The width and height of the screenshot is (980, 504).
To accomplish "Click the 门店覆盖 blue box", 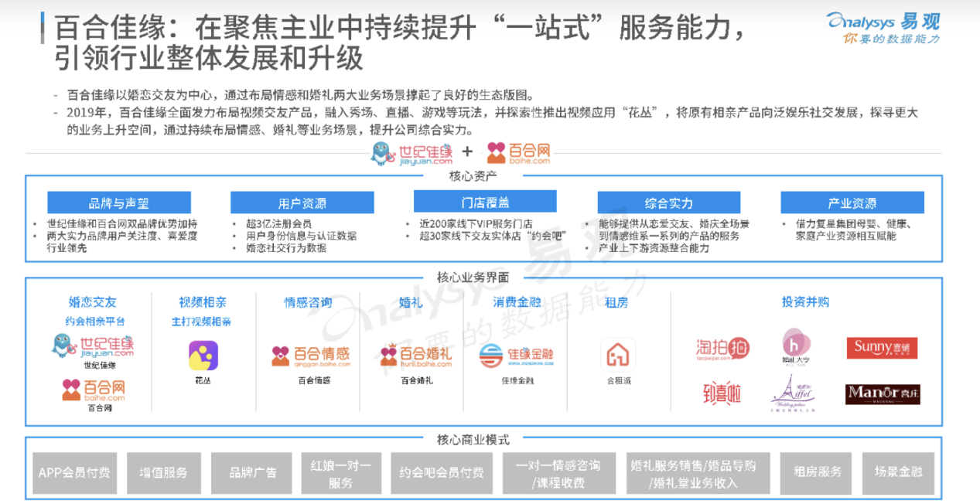I will click(x=485, y=201).
